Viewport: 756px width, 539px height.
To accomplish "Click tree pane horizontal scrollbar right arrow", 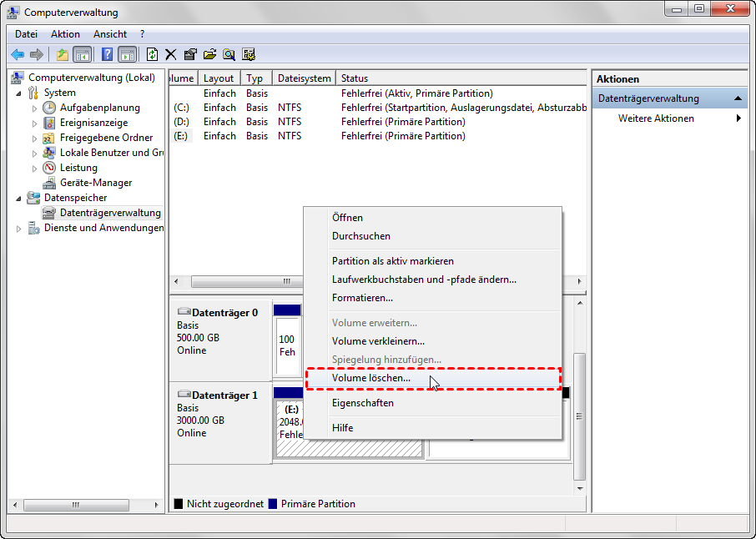I will coord(156,505).
